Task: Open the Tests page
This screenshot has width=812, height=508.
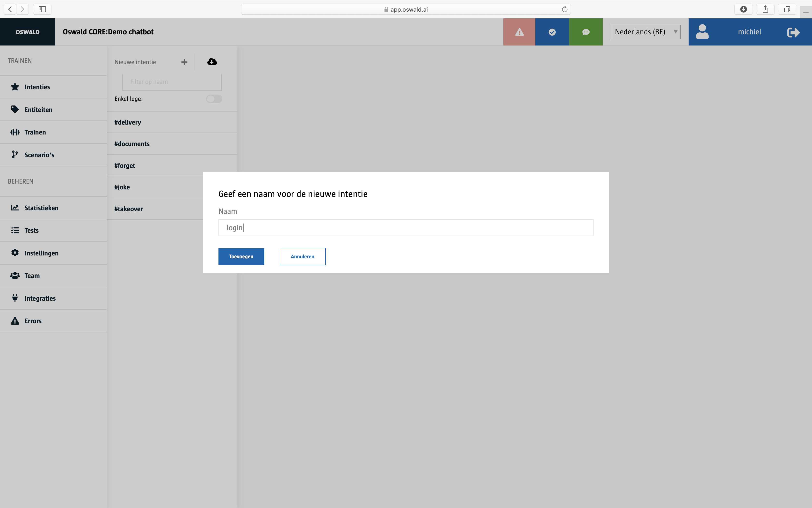Action: [x=53, y=231]
